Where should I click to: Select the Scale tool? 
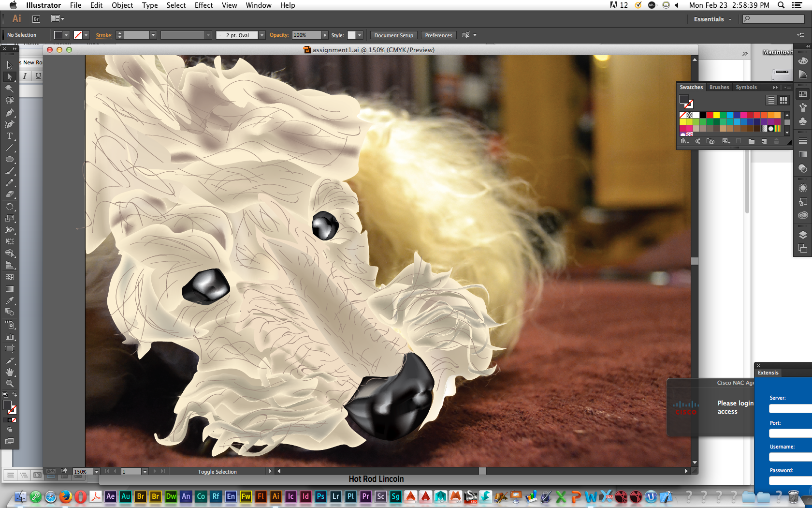[x=9, y=218]
